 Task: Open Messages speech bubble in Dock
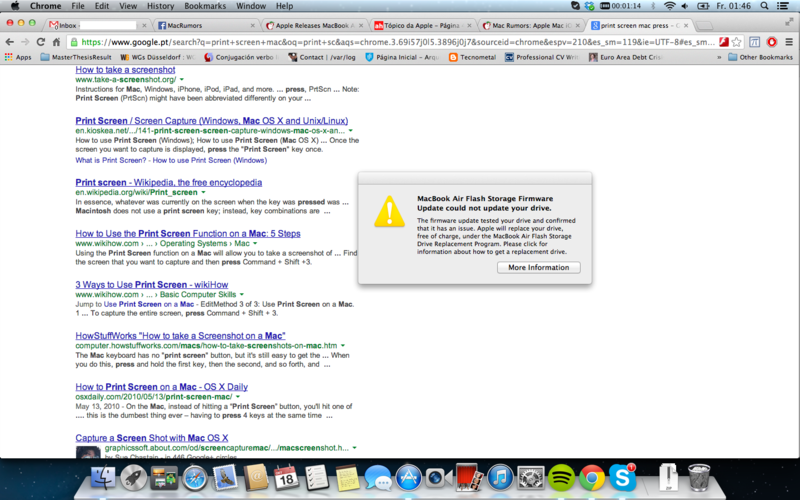tap(378, 478)
